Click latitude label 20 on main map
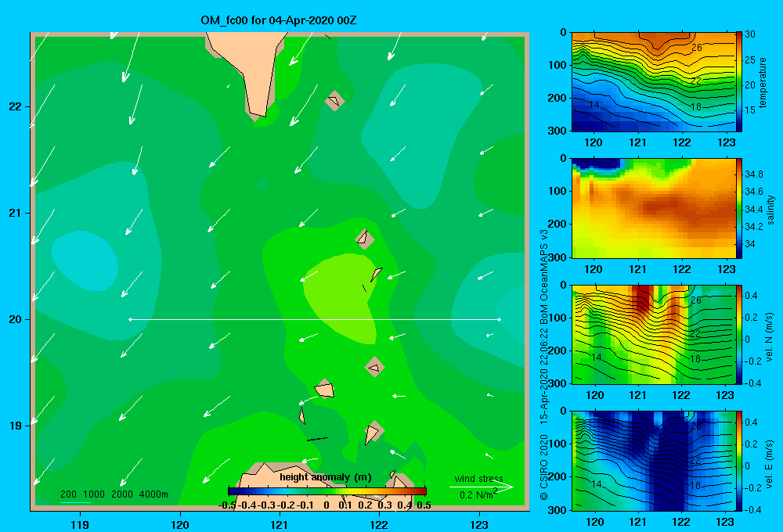 [15, 319]
